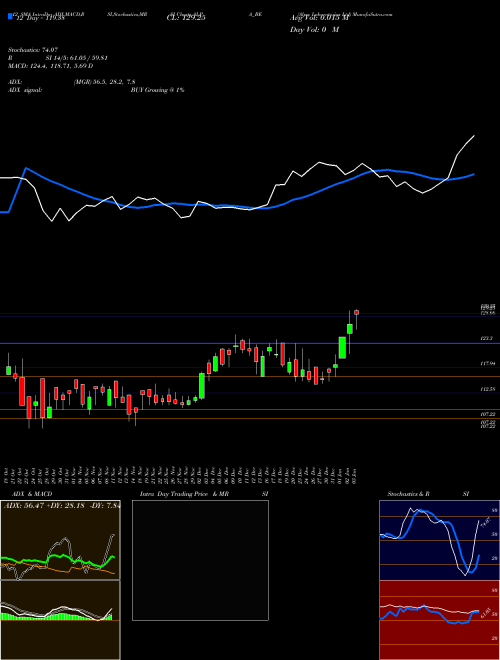Click the 'SI 14/3: 61.05 / 59.81' value

click(77, 58)
